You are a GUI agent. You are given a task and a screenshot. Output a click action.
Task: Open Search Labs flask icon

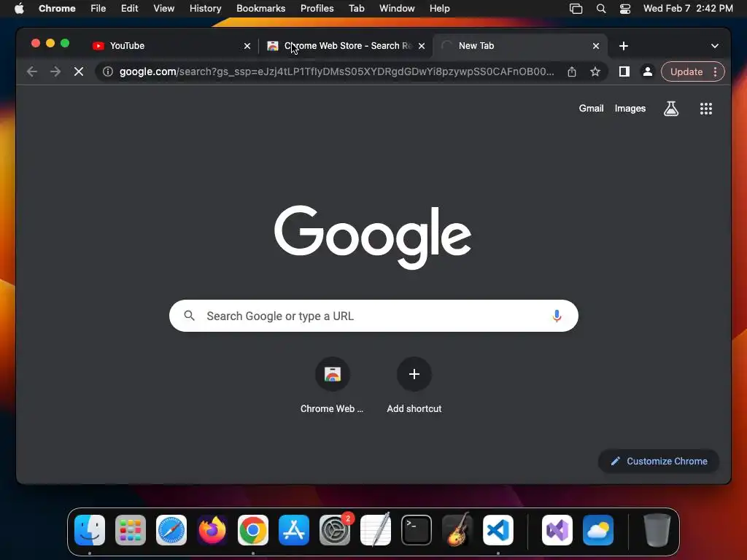click(671, 109)
